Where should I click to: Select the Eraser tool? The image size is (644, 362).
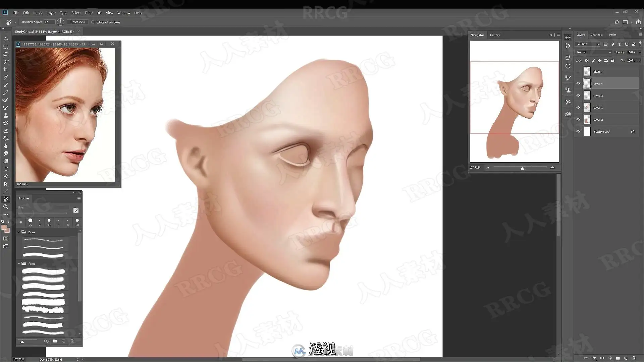[x=6, y=131]
